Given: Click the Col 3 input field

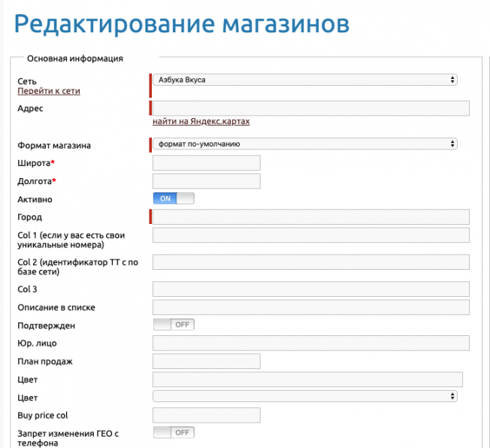Looking at the screenshot, I should pyautogui.click(x=311, y=289).
